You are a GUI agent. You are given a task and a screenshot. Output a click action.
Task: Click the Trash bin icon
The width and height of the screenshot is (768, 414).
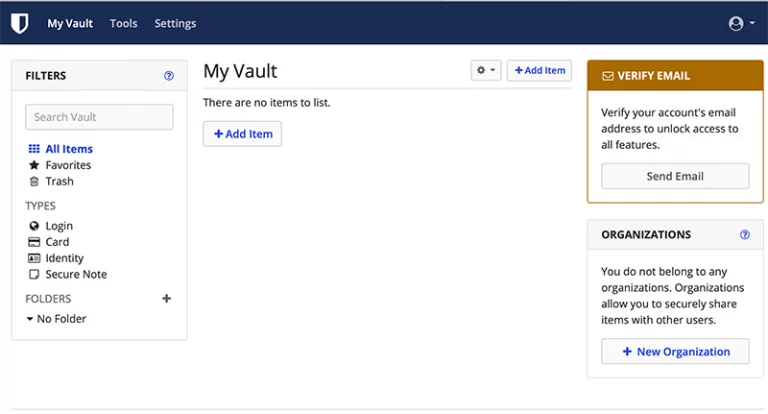tap(34, 181)
